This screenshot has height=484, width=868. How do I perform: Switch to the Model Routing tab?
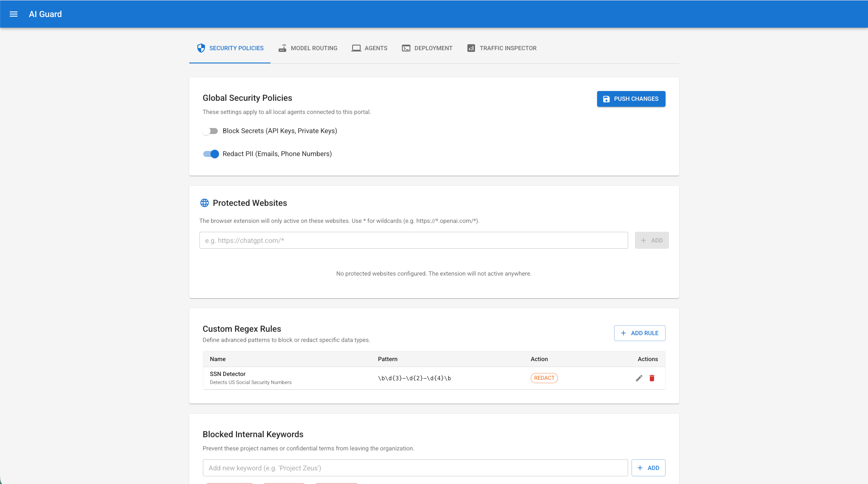tap(314, 48)
